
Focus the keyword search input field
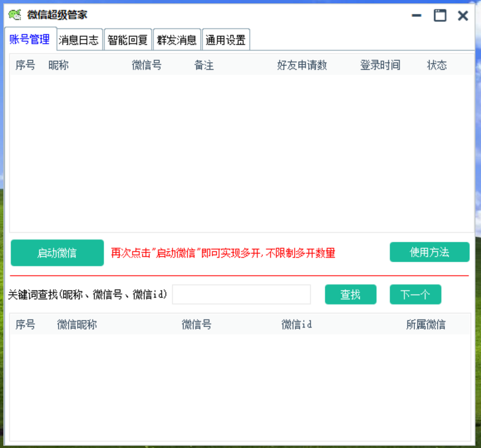241,294
